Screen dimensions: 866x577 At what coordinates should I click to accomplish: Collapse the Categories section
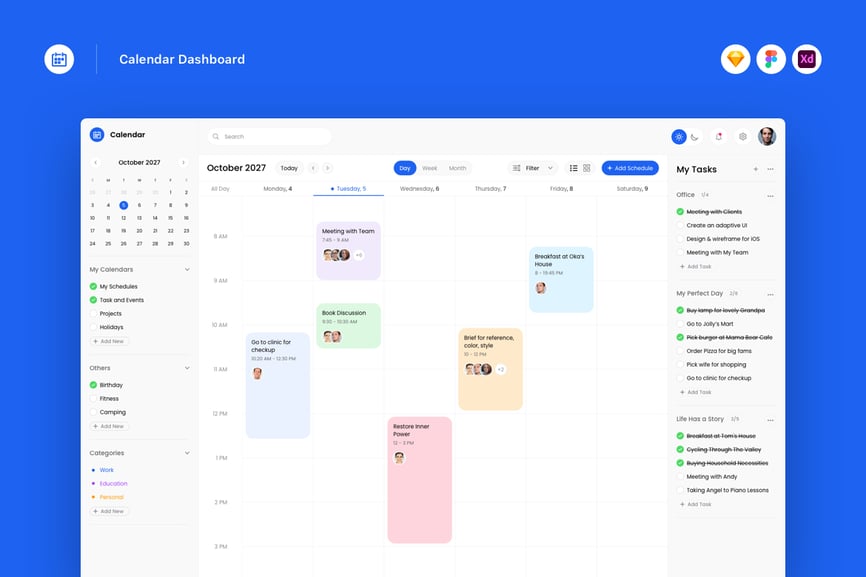click(187, 453)
